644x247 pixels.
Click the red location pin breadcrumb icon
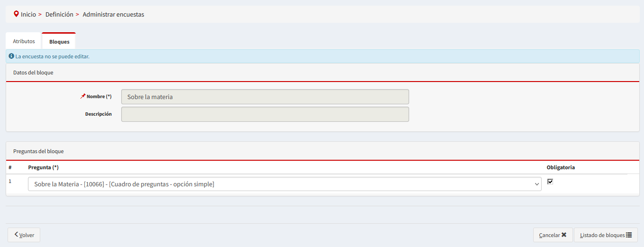[17, 14]
